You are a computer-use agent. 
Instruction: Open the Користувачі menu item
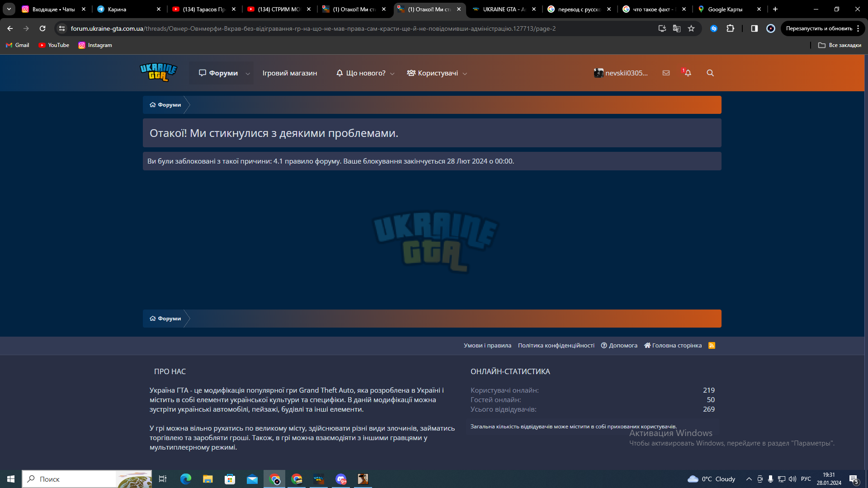click(x=433, y=73)
